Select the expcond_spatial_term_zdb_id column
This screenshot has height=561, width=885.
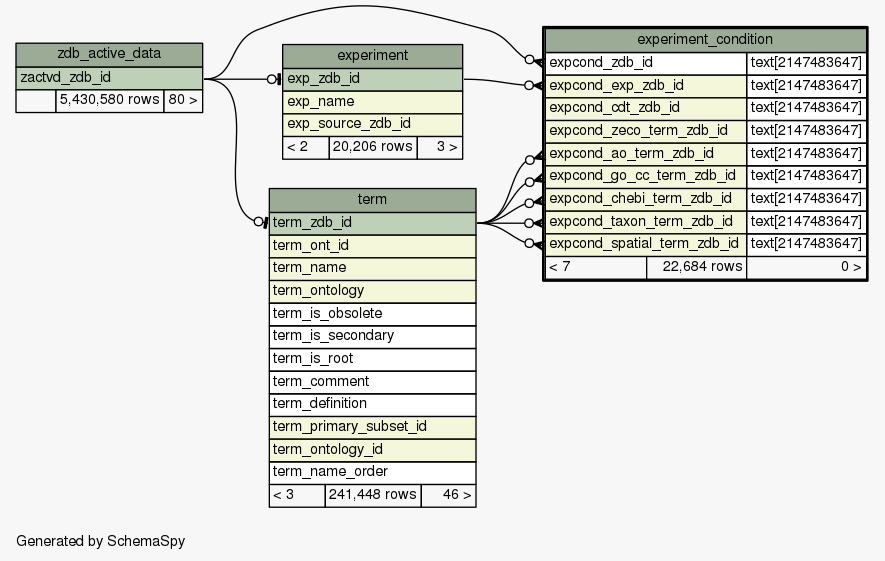click(x=646, y=243)
